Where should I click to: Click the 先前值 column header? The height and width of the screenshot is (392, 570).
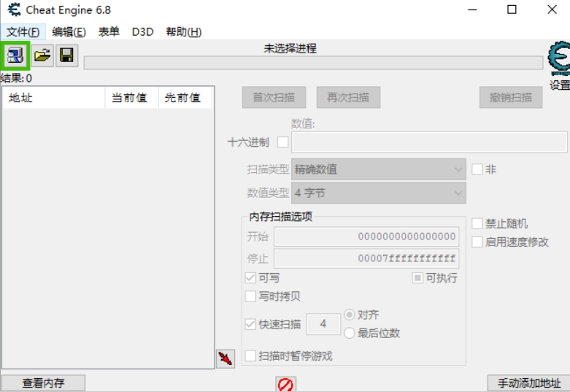click(185, 98)
